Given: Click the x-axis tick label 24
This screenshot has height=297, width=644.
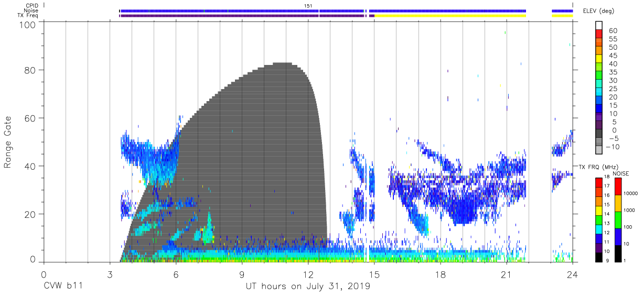Looking at the screenshot, I should pos(572,274).
